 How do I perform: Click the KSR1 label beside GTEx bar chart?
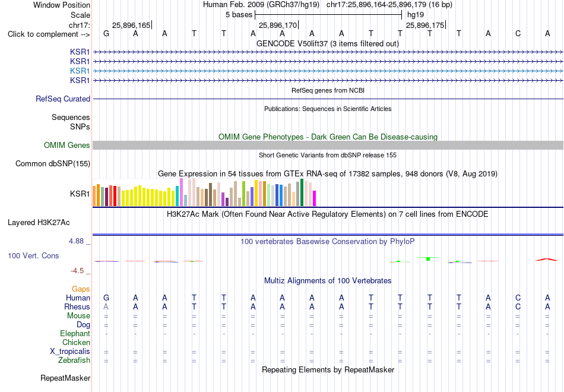pyautogui.click(x=80, y=194)
